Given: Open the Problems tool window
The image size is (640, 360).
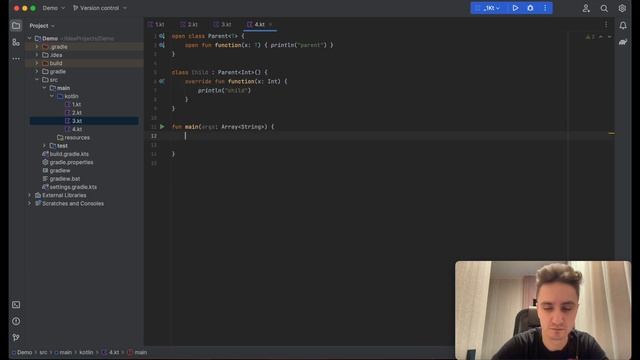Looking at the screenshot, I should [16, 321].
